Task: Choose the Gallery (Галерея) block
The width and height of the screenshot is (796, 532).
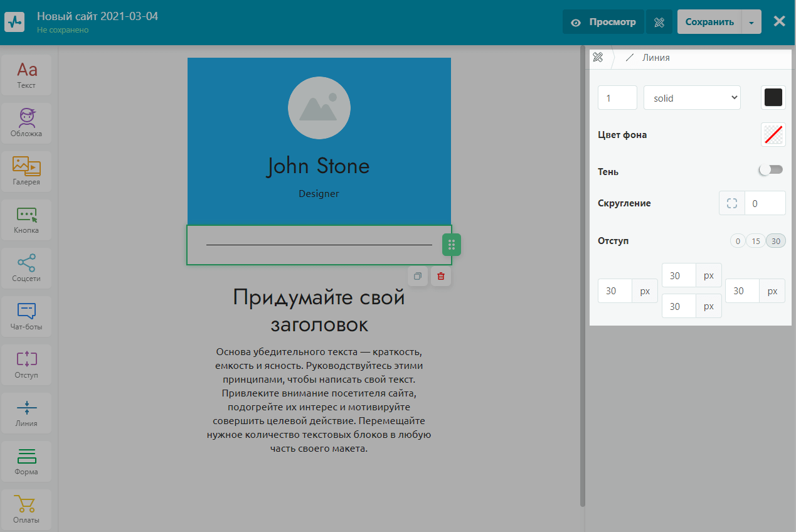Action: [26, 171]
